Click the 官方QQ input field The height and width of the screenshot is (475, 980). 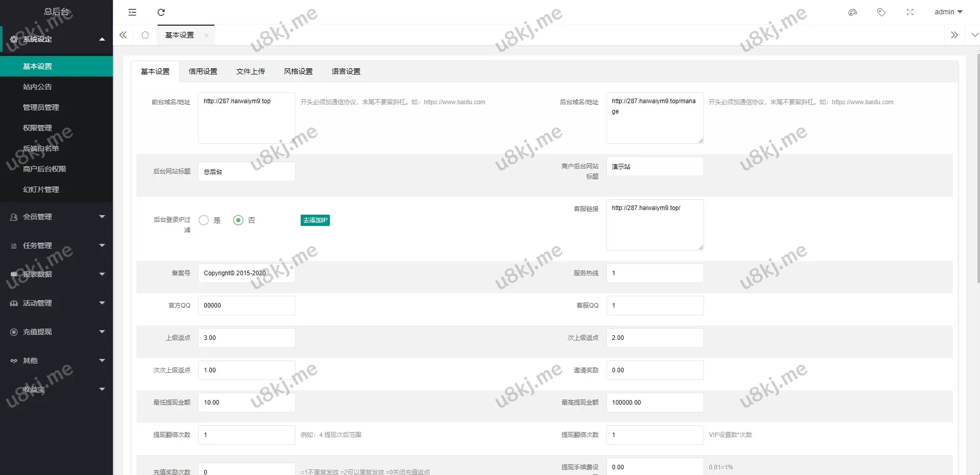pos(246,306)
